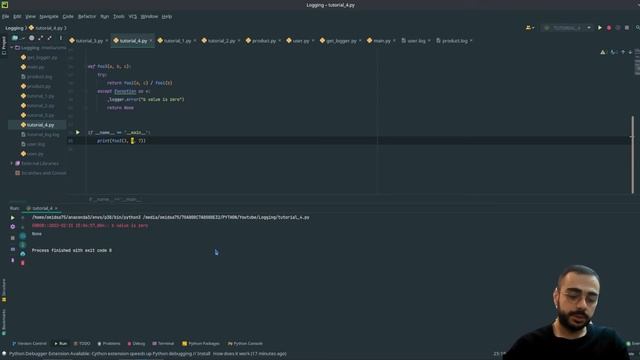Click the Logging breadcrumb in the navigation bar
Screen dimensions: 640x360
tap(14, 28)
